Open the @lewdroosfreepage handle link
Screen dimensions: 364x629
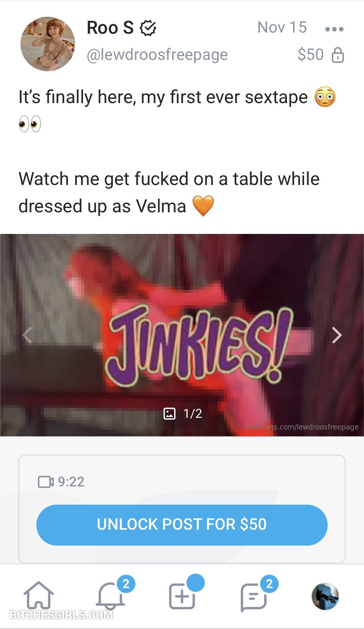tap(157, 55)
